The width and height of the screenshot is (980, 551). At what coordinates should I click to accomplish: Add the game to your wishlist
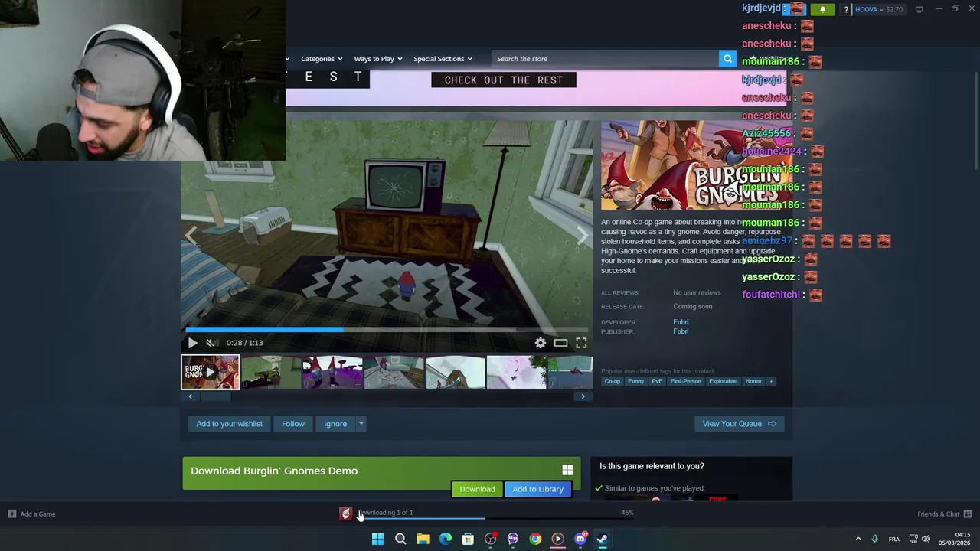tap(229, 424)
